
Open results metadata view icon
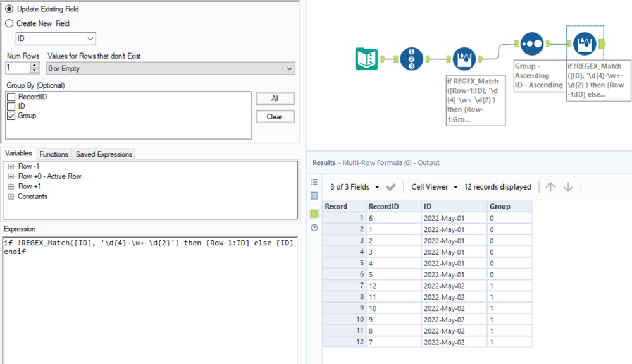point(314,196)
